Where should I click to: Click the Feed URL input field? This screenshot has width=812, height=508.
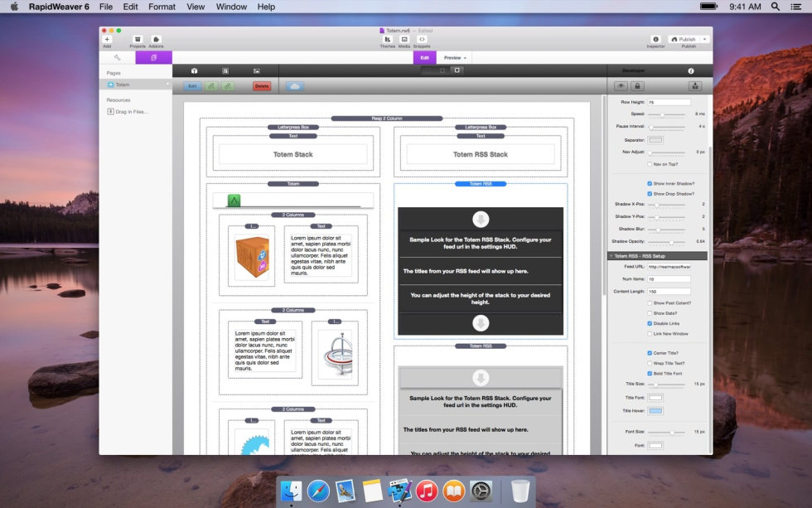tap(669, 267)
